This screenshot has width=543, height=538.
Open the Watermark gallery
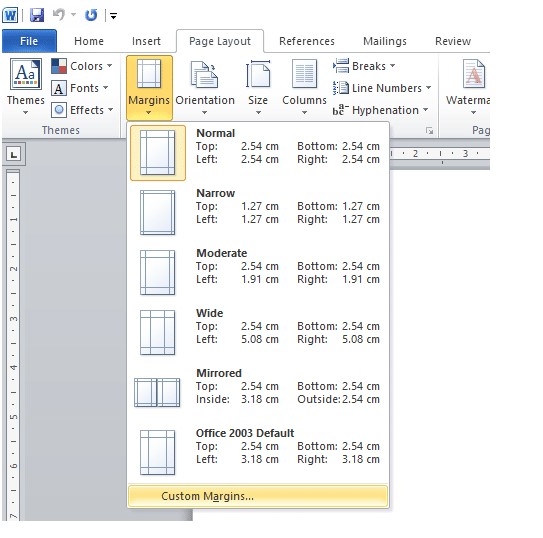[468, 88]
